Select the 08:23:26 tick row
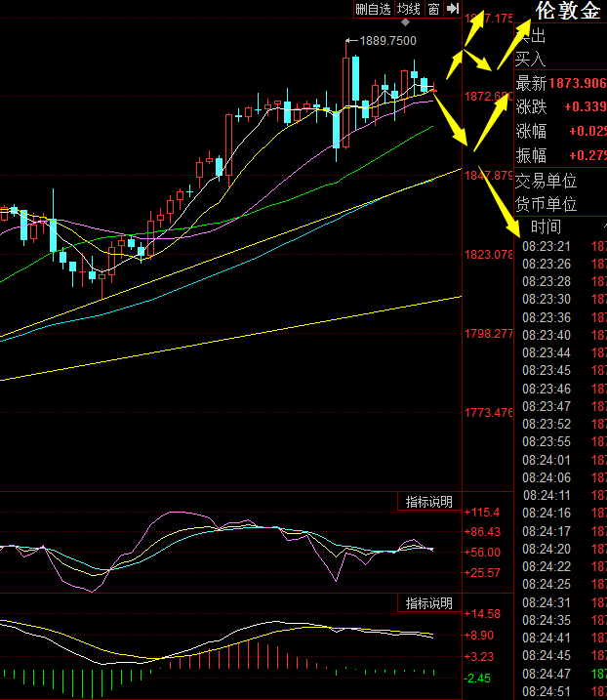Screen dimensions: 607x700 pos(564,264)
